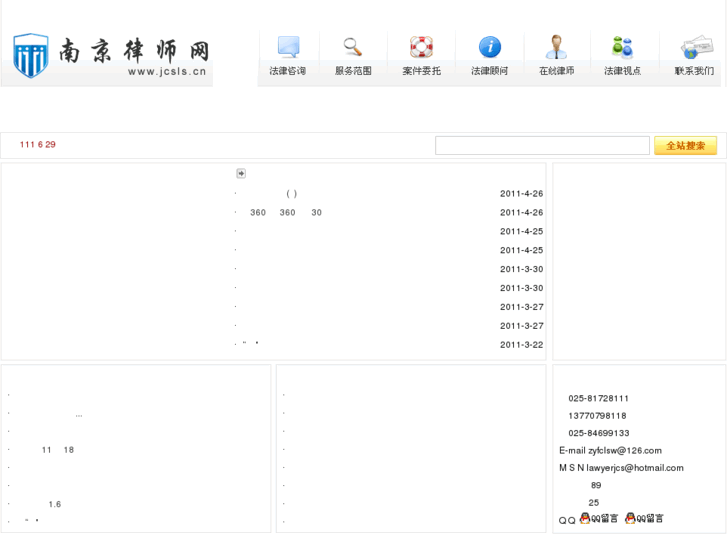Click the number 25 in contact panel
Image resolution: width=727 pixels, height=545 pixels.
(x=593, y=502)
